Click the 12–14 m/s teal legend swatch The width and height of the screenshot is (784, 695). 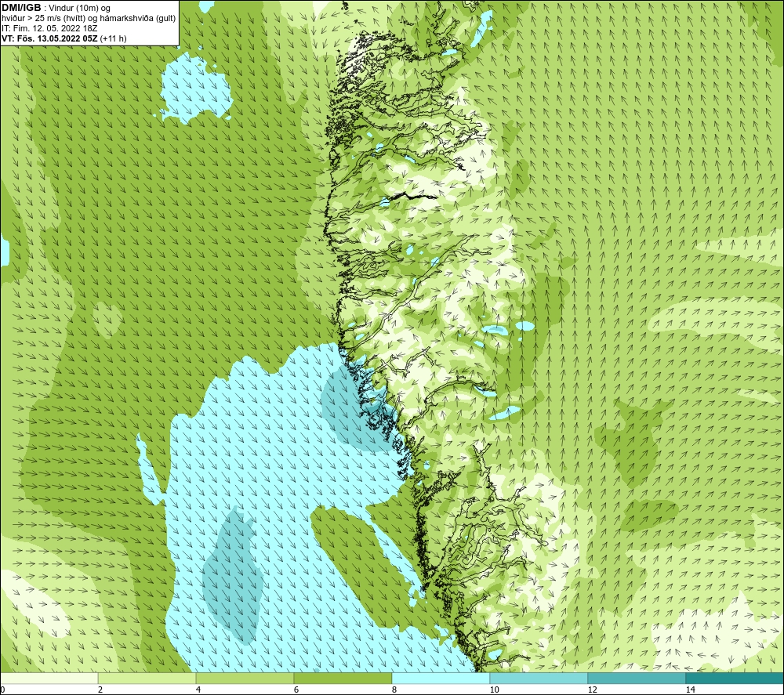pyautogui.click(x=637, y=679)
